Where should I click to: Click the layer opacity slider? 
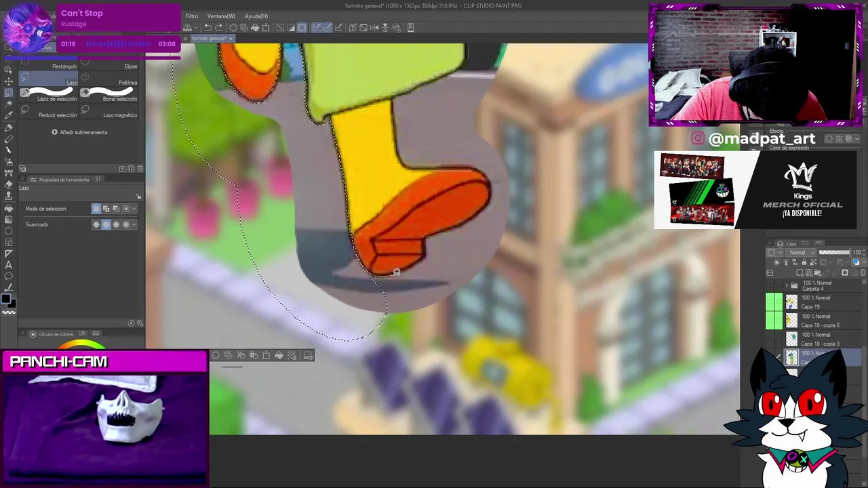pyautogui.click(x=834, y=253)
